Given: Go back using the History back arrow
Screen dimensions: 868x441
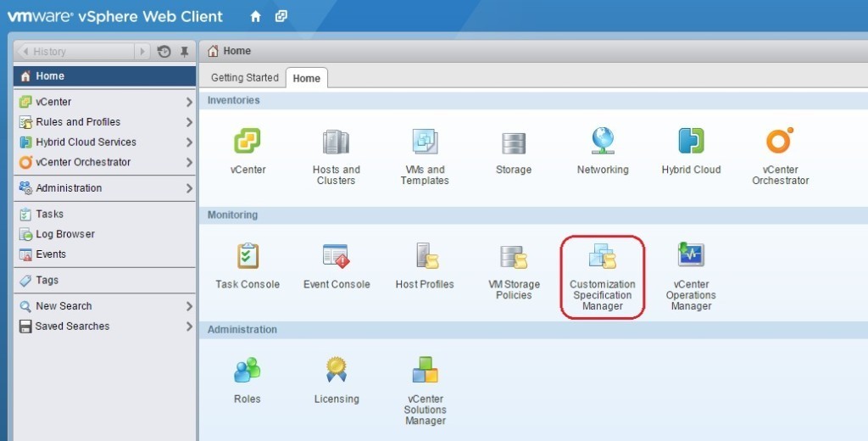Looking at the screenshot, I should click(25, 52).
